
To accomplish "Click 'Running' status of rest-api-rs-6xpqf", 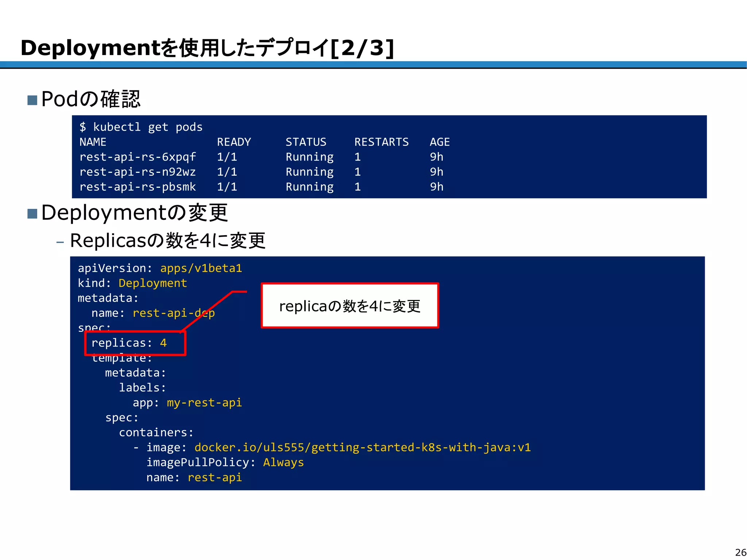I will click(x=310, y=157).
